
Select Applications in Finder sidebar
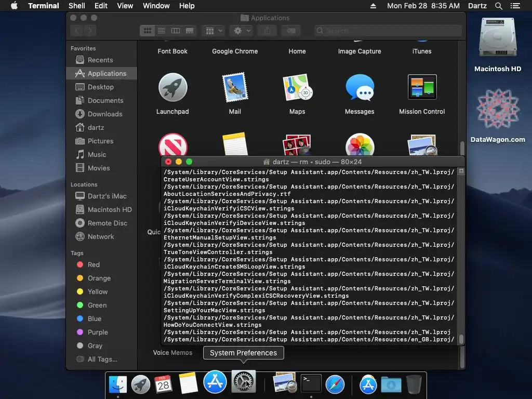pos(101,74)
